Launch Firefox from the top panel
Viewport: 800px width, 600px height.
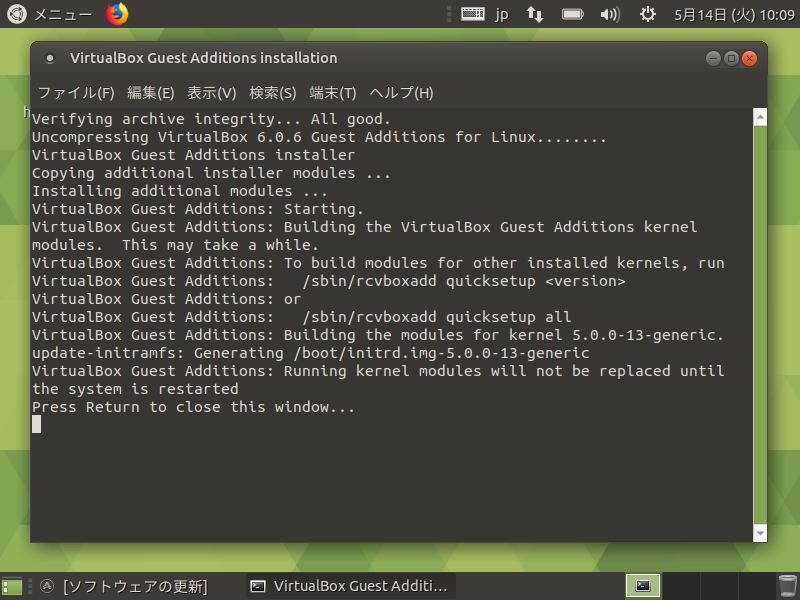[x=117, y=14]
